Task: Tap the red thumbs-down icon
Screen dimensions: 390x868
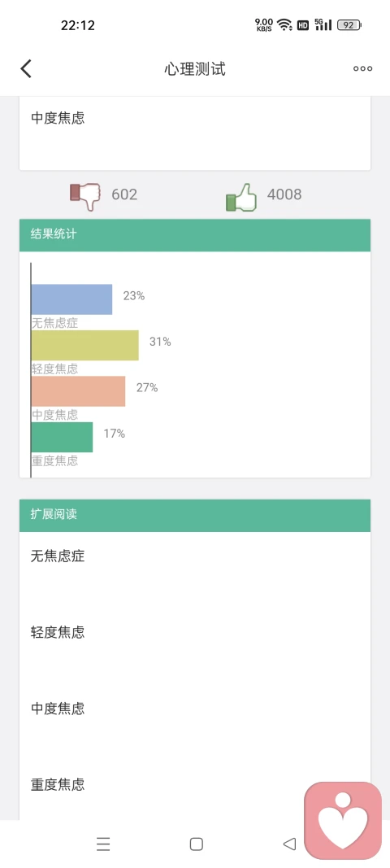Action: point(85,196)
